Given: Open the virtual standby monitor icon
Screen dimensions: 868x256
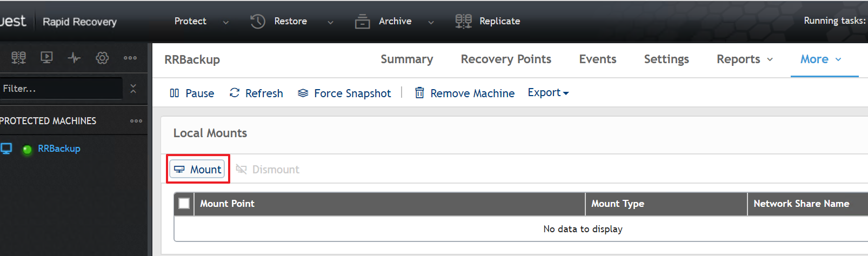Looking at the screenshot, I should tap(47, 58).
